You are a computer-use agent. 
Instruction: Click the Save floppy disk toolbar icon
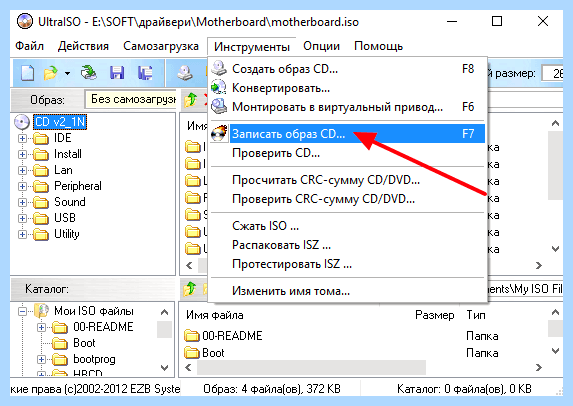pos(117,73)
